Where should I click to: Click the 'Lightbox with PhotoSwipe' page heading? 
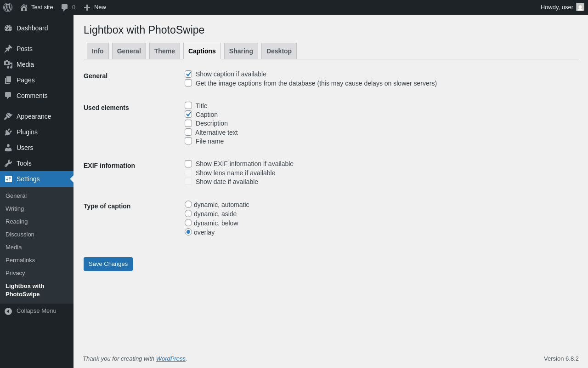click(144, 30)
